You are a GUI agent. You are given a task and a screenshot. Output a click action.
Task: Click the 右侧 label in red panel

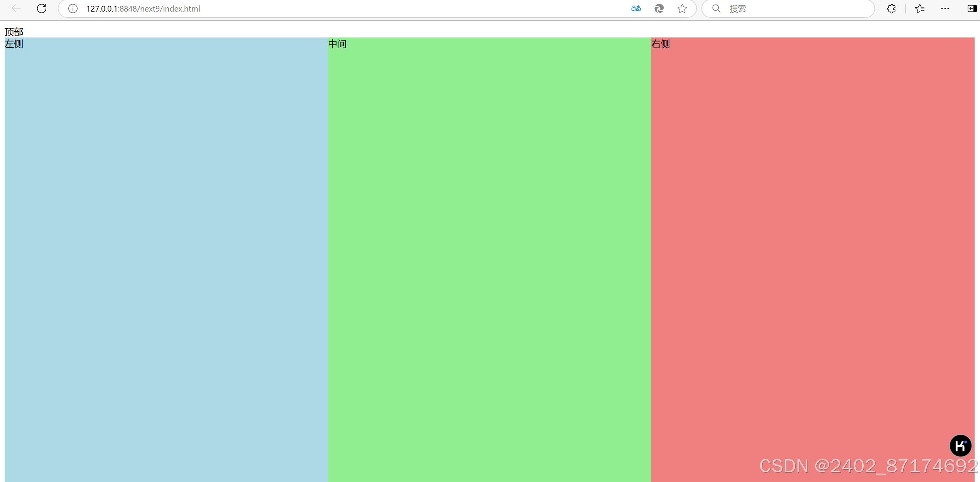pos(661,44)
